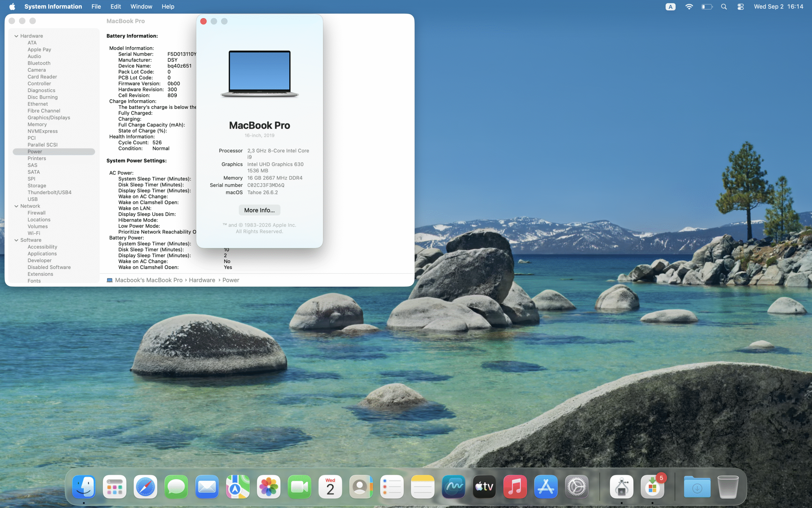Viewport: 812px width, 508px height.
Task: Click serial number C02CJ3F3MD6Q
Action: pyautogui.click(x=266, y=185)
